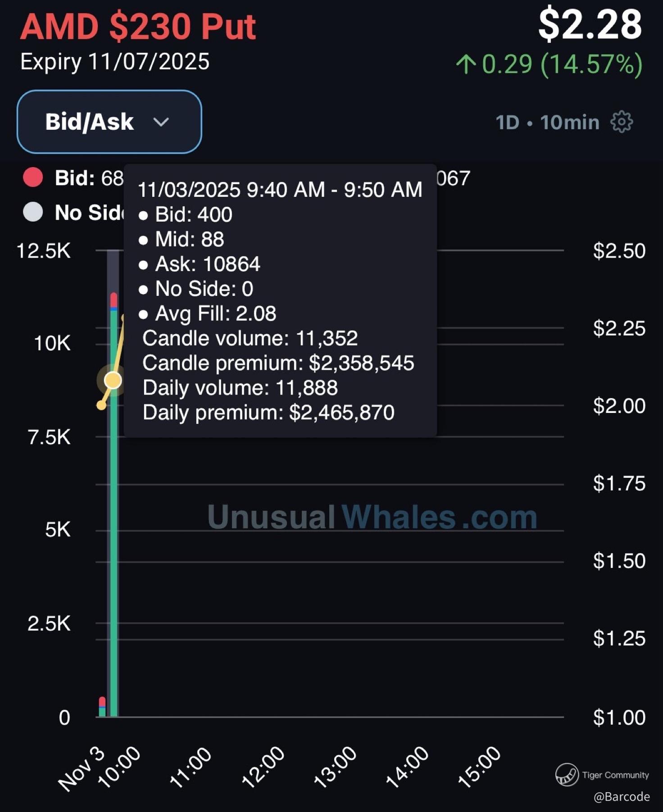663x812 pixels.
Task: Click the lower yellow price line point
Action: (x=101, y=406)
